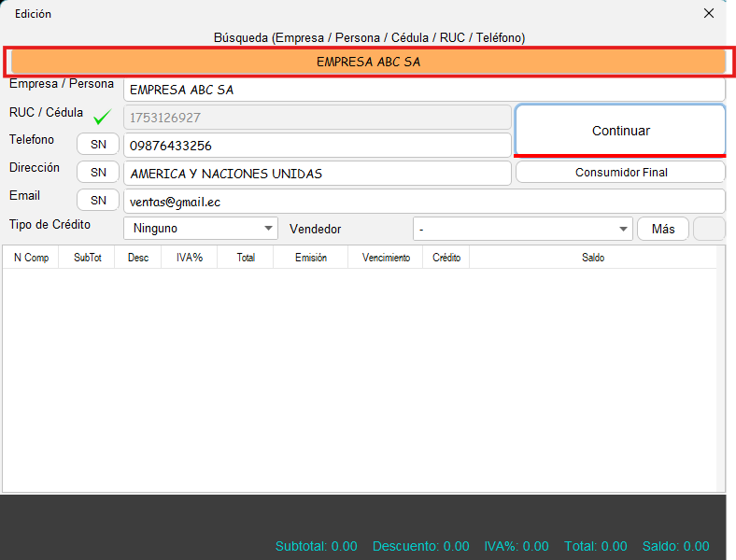Close the Edición window

(x=709, y=13)
